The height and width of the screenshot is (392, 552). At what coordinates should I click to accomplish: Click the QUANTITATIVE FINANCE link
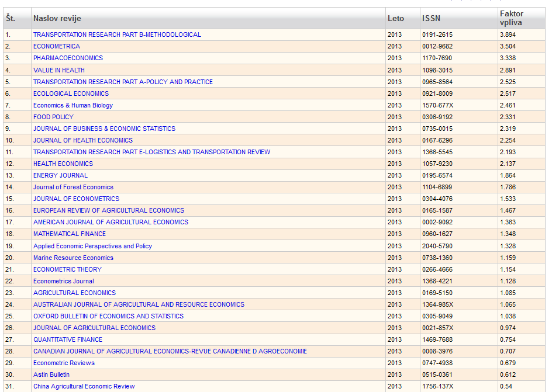(68, 339)
